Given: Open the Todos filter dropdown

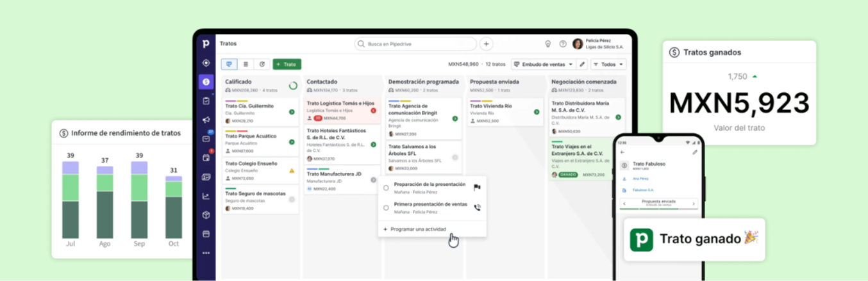Looking at the screenshot, I should [x=608, y=64].
